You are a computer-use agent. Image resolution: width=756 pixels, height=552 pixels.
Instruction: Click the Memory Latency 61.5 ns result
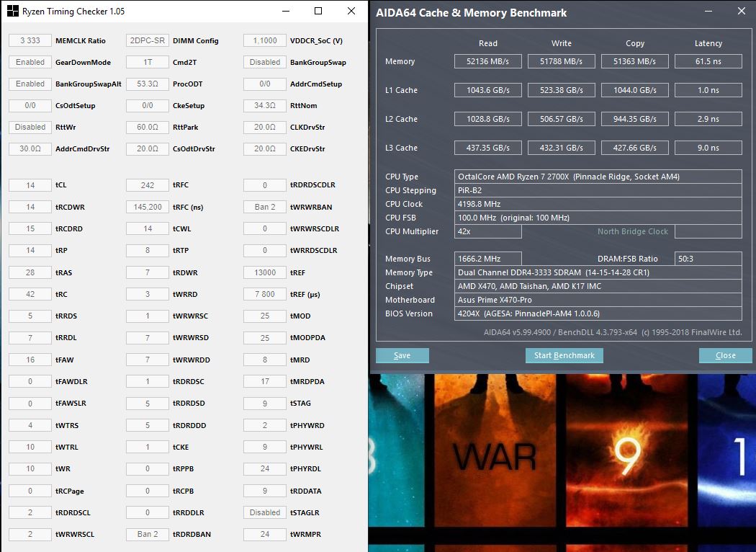coord(708,61)
